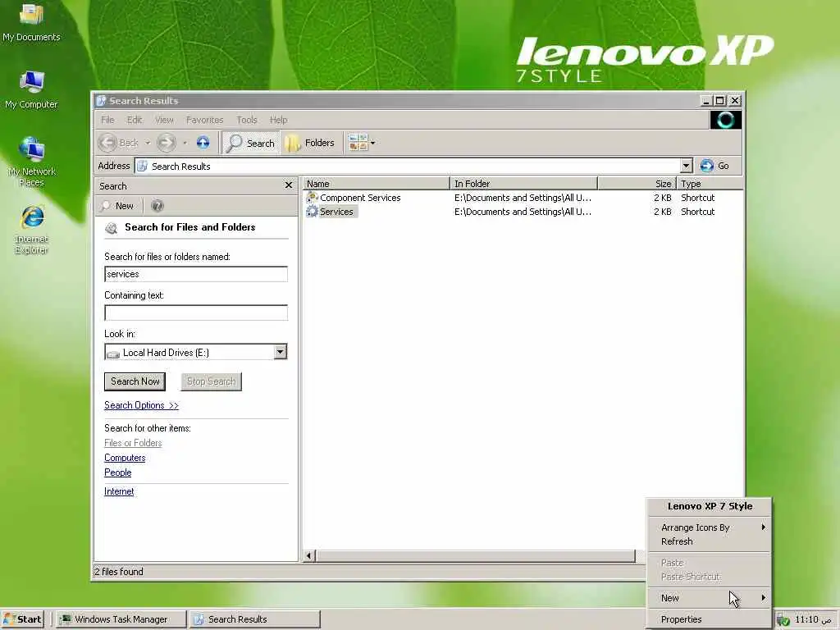Launch Internet Explorer from desktop
The width and height of the screenshot is (840, 630).
coord(31,230)
